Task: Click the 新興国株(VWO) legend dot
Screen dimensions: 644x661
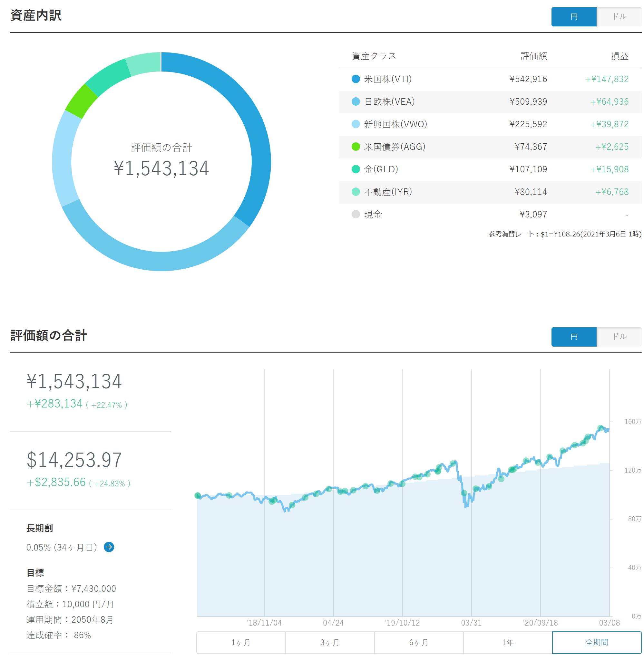Action: [x=356, y=124]
